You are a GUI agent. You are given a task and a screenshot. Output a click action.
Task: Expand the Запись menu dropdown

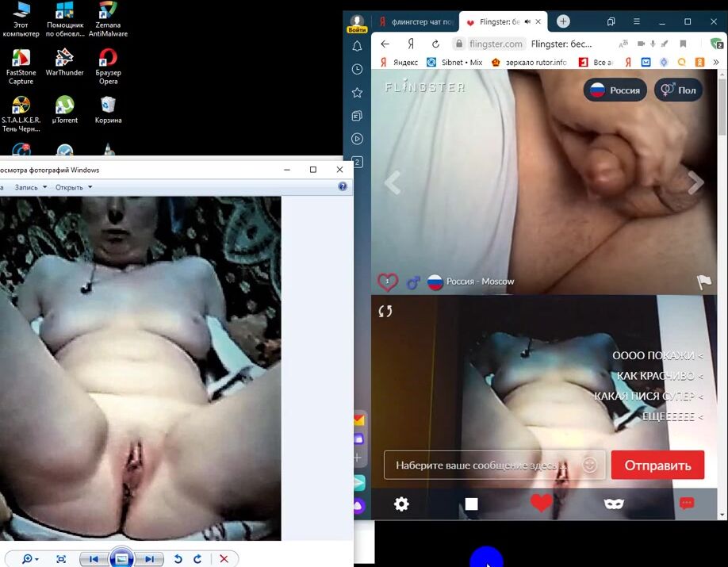32,187
